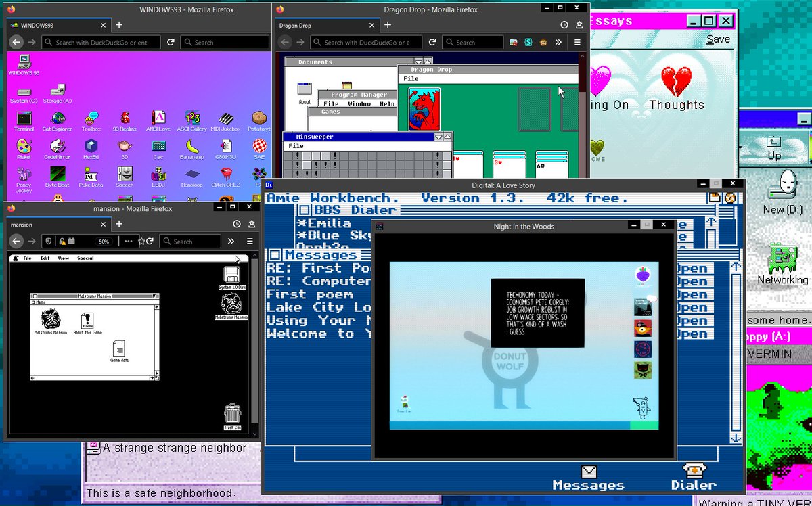Screen dimensions: 812x506
Task: Open the Terminal icon in Windows93
Action: [24, 118]
